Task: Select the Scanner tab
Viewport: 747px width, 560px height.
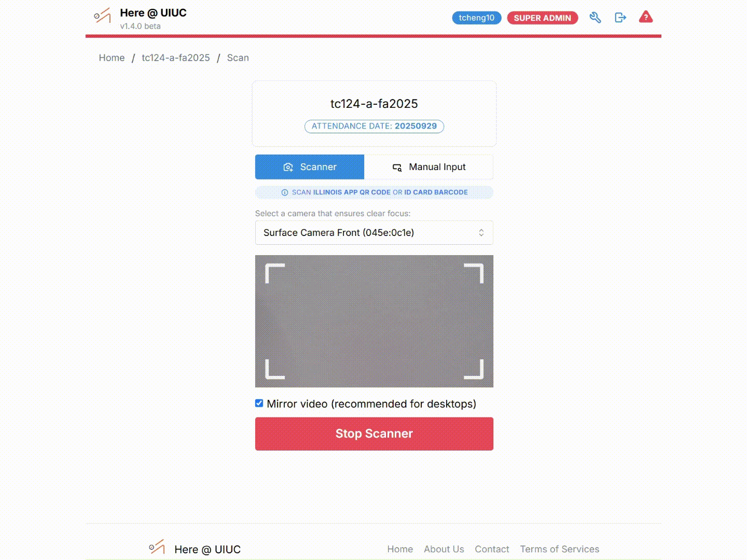Action: coord(310,167)
